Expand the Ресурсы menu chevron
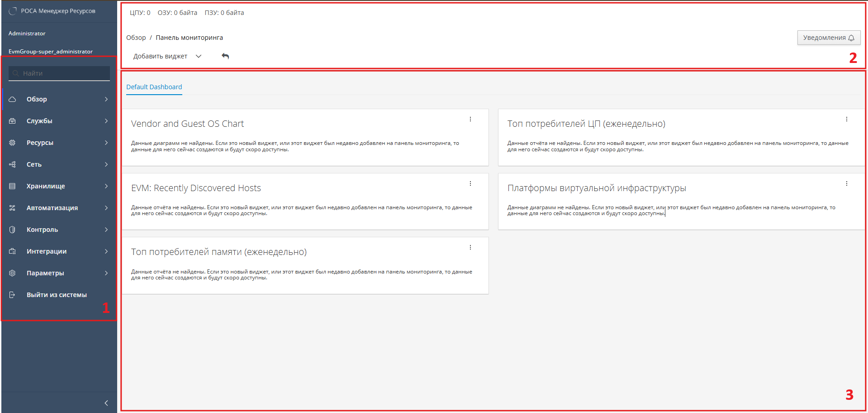Image resolution: width=868 pixels, height=413 pixels. tap(106, 143)
